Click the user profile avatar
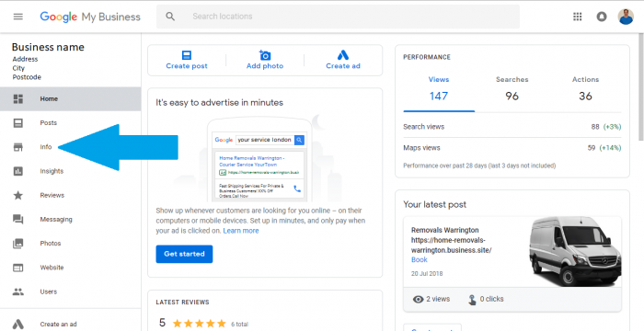644x331 pixels. pos(626,17)
